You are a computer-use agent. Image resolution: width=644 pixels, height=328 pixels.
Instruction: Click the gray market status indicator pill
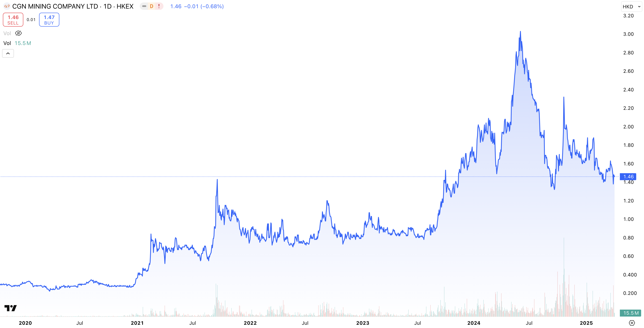144,6
